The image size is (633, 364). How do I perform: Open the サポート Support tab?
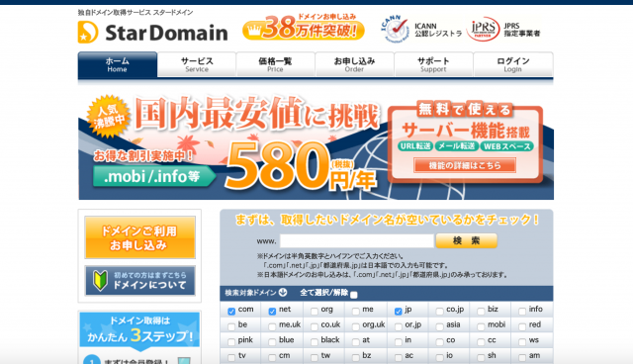coord(433,64)
